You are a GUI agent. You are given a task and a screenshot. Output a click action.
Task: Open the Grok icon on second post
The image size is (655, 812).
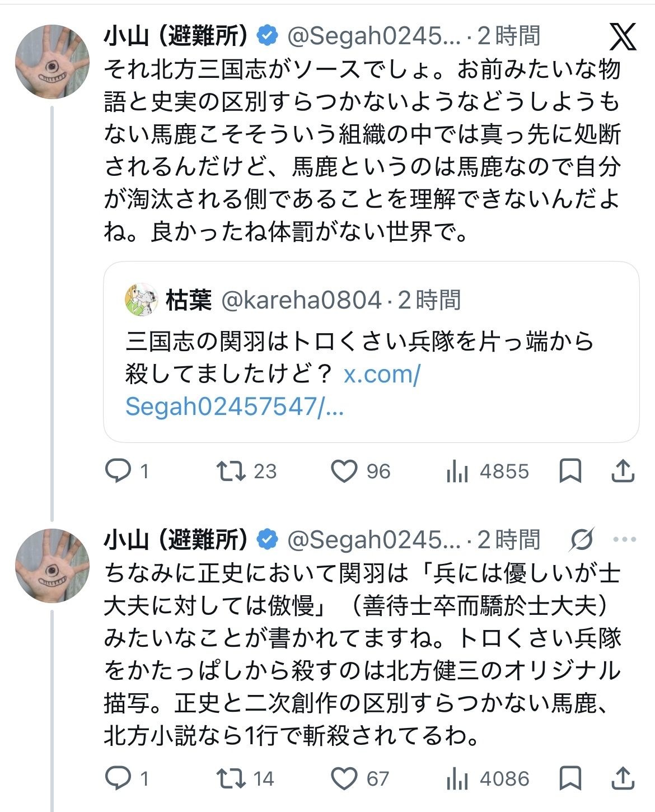(582, 540)
